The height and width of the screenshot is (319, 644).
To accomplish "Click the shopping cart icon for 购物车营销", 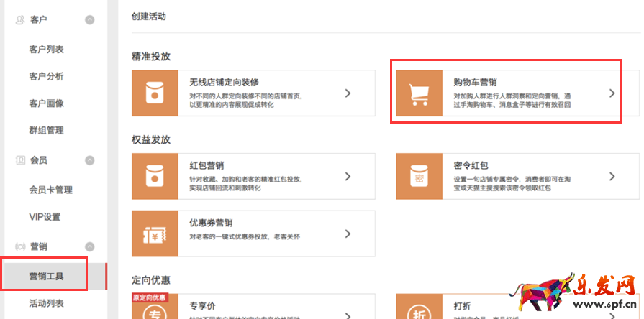I will (419, 93).
